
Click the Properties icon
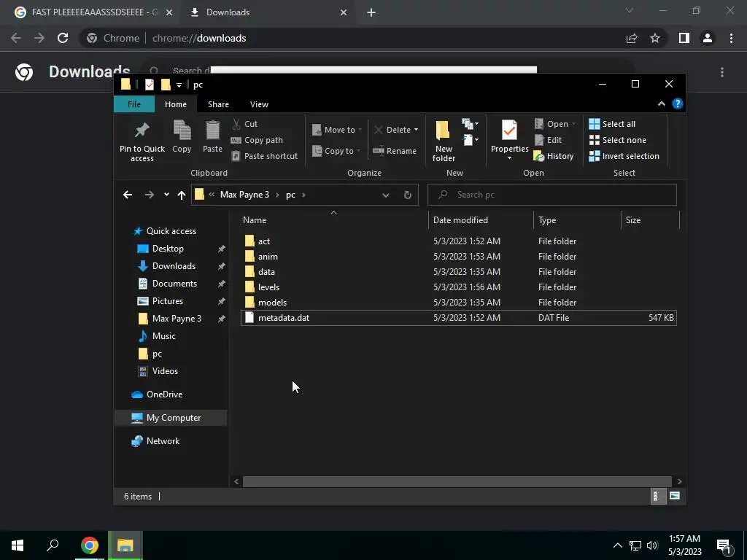pyautogui.click(x=509, y=131)
